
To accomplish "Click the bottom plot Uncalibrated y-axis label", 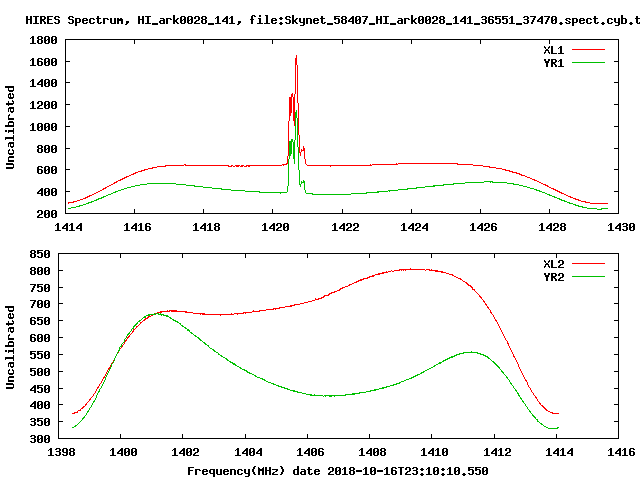I will pos(10,347).
